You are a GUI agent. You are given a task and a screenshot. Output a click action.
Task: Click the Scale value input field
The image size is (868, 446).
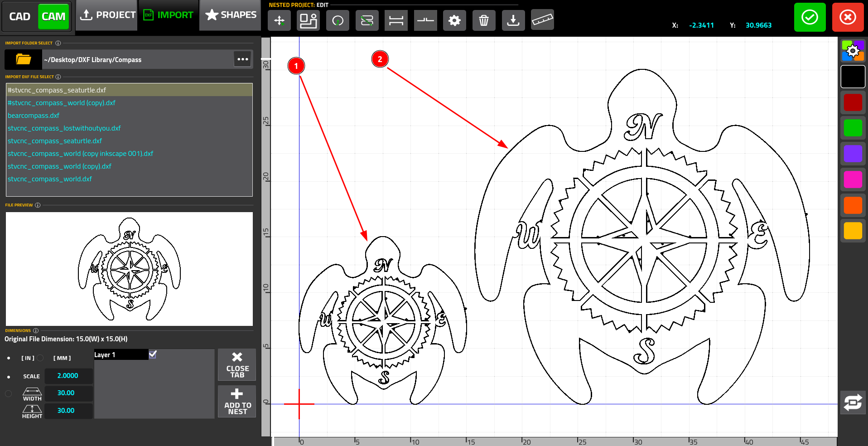(x=68, y=376)
